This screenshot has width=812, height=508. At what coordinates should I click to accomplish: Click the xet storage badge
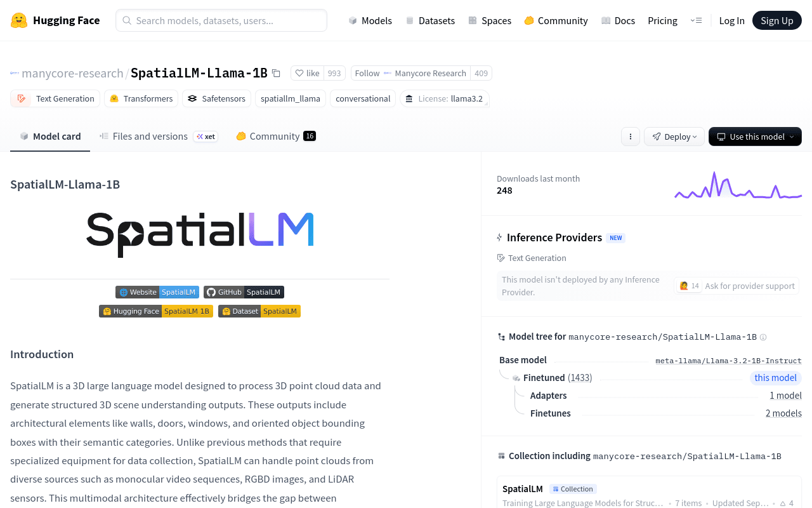coord(206,137)
